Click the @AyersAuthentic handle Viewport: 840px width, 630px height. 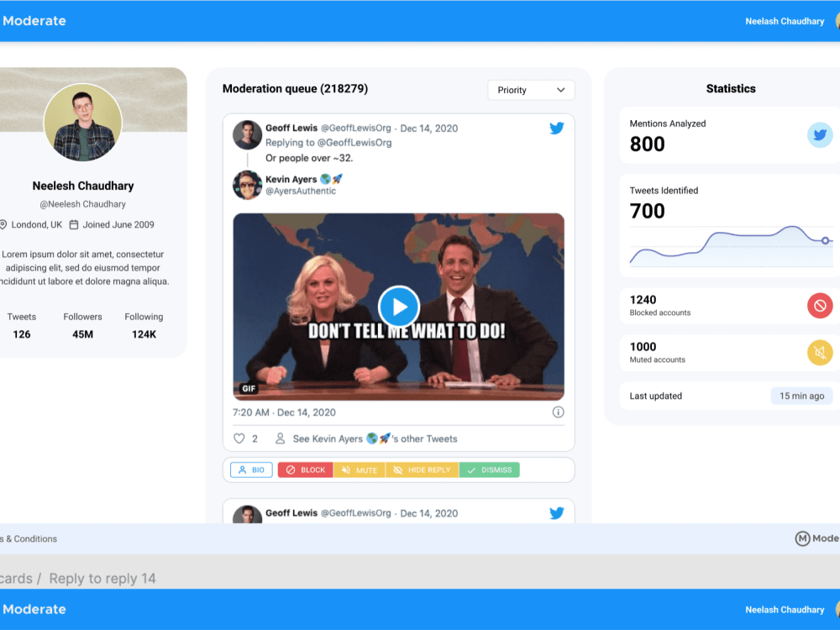pyautogui.click(x=301, y=192)
